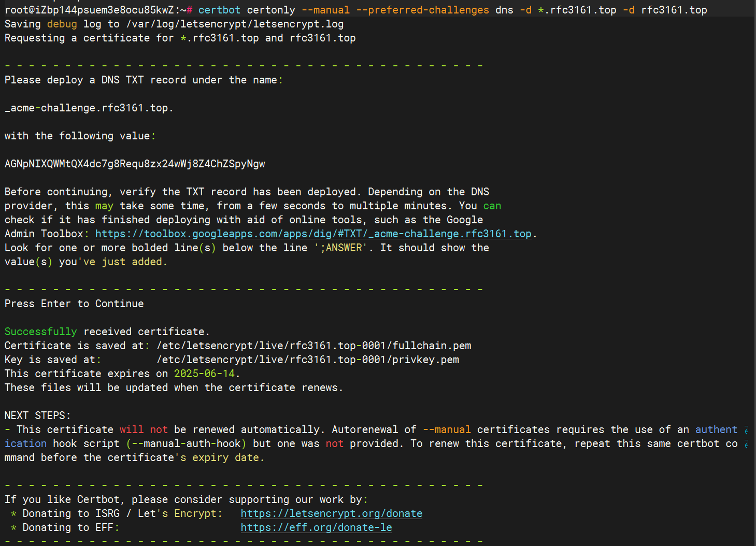Click the expiry date 2025-06-14

[204, 373]
